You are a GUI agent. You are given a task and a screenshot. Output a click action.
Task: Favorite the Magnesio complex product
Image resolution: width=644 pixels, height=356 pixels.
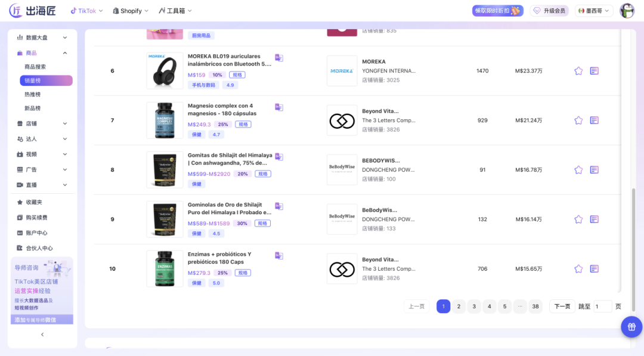click(x=578, y=120)
